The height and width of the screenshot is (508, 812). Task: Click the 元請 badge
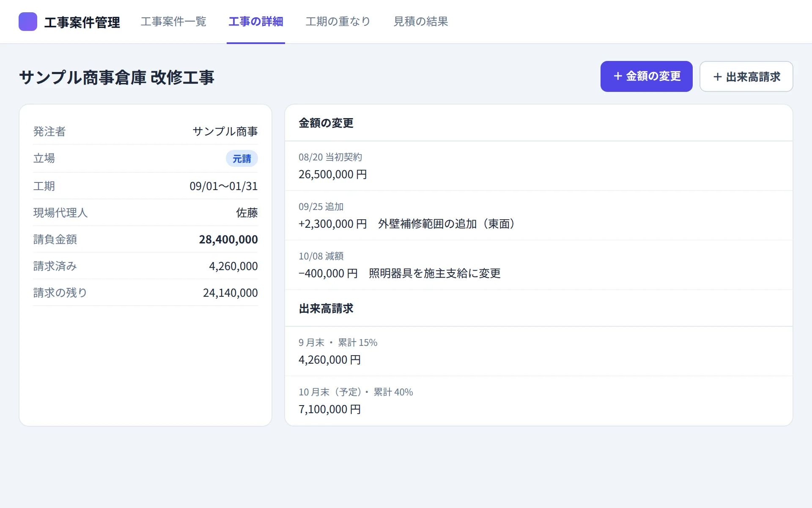241,158
